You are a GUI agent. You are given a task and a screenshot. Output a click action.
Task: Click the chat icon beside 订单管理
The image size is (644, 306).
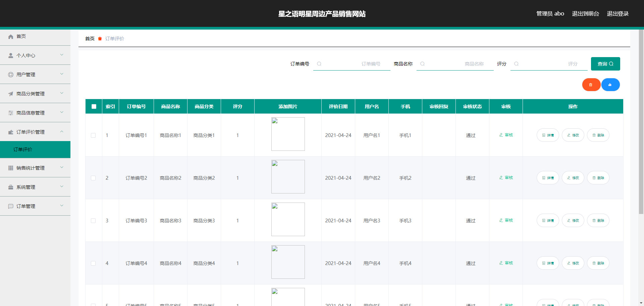click(11, 206)
